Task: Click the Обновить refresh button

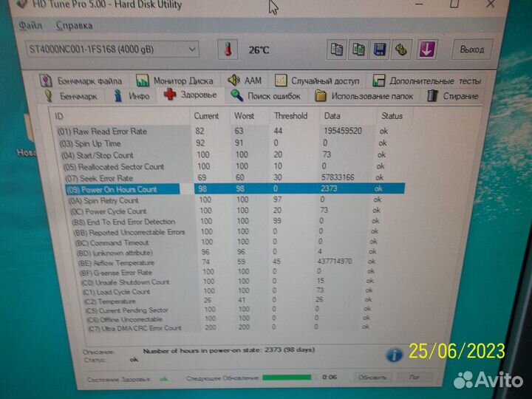Action: coord(372,378)
